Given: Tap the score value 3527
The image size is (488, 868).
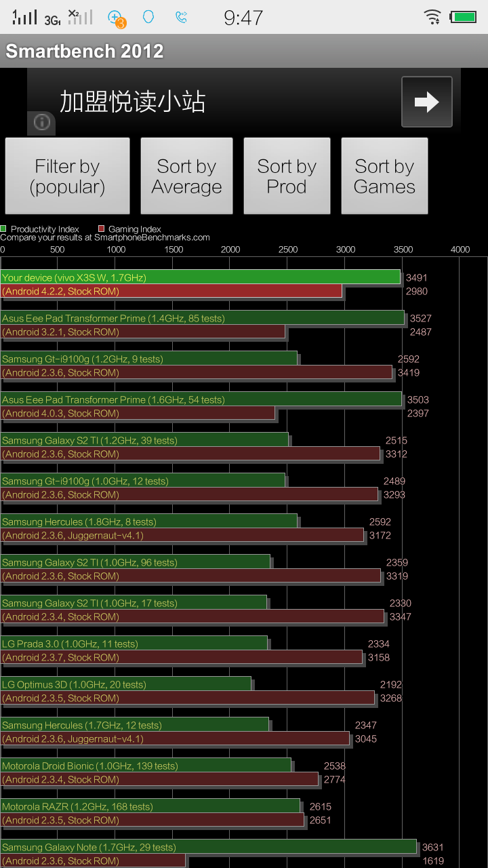Looking at the screenshot, I should coord(421,318).
